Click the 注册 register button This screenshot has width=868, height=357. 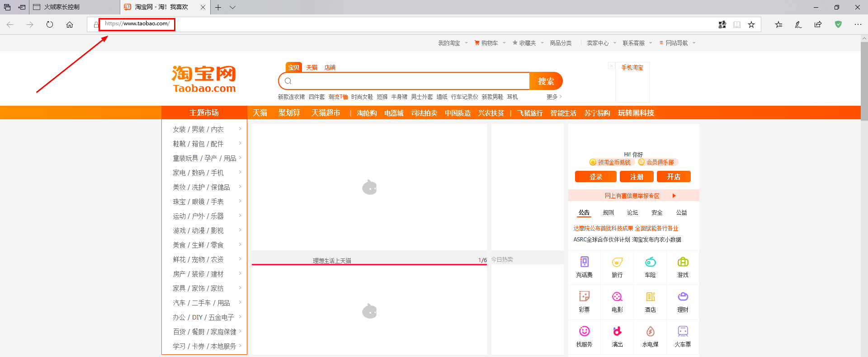[637, 177]
